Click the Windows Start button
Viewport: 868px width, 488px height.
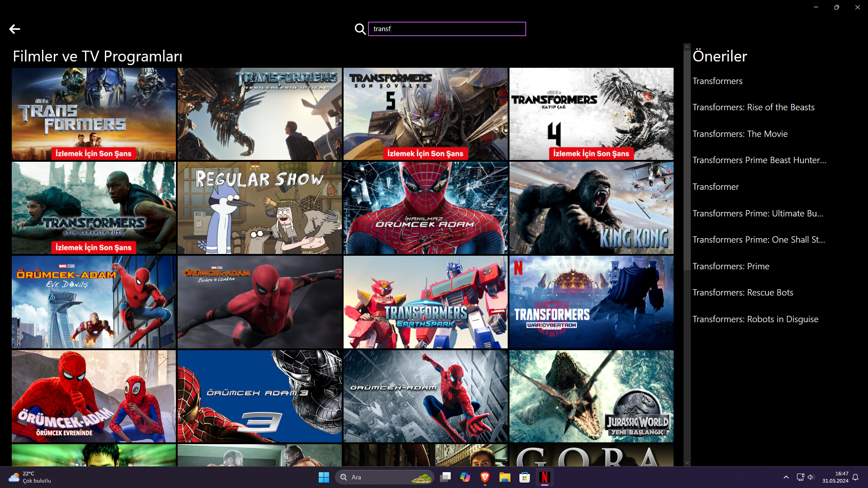coord(324,477)
